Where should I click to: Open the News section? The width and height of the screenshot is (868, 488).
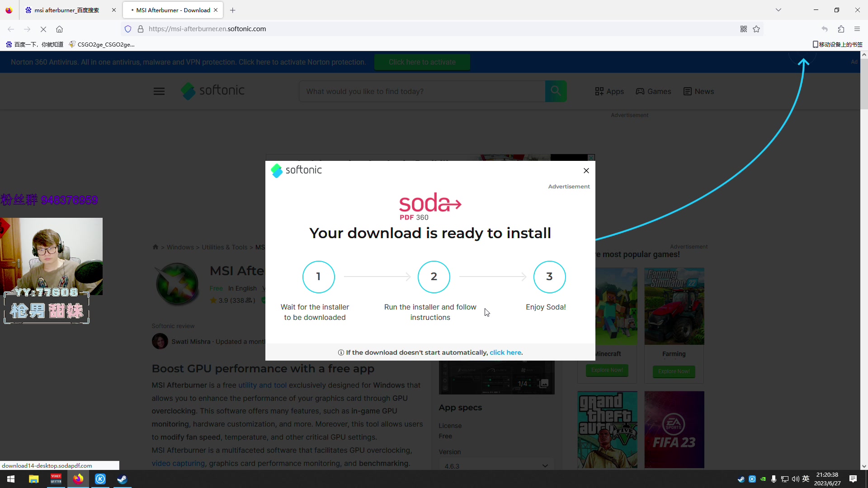pyautogui.click(x=699, y=91)
